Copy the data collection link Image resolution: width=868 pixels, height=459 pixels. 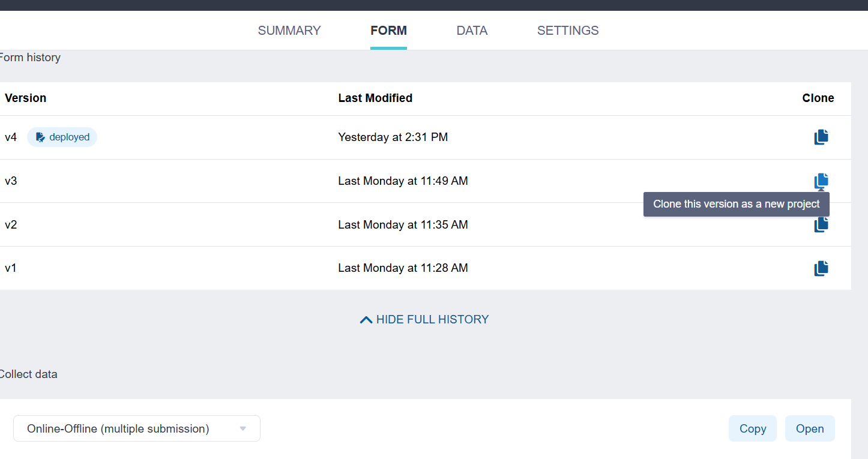pos(752,428)
